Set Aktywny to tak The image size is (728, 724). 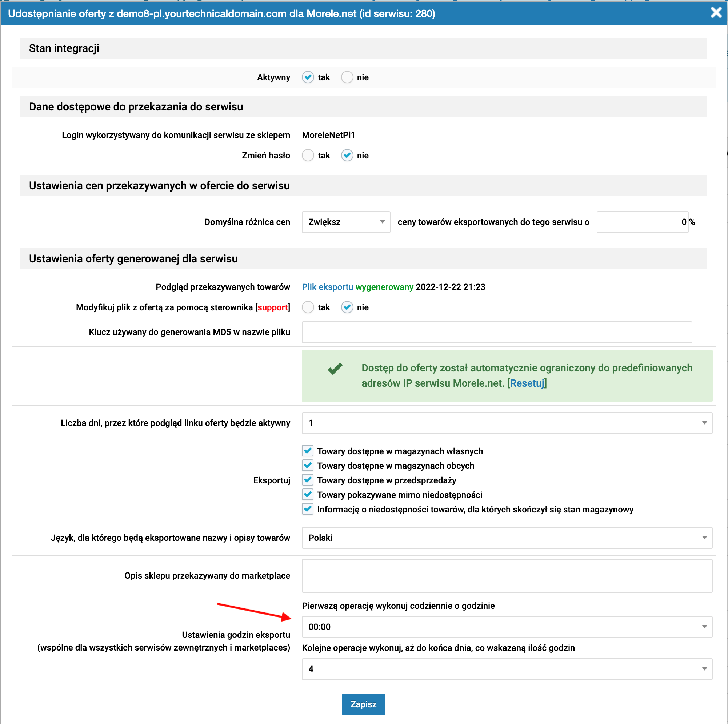(308, 77)
